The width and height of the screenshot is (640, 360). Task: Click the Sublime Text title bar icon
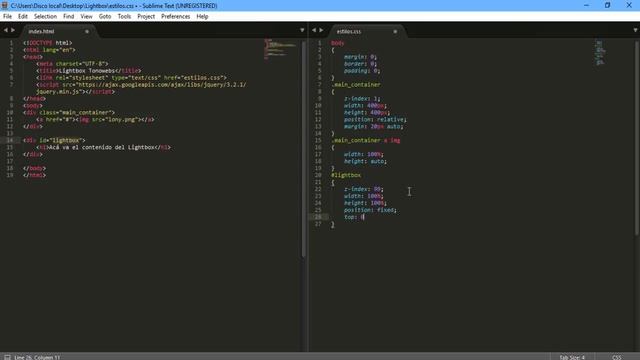[5, 6]
